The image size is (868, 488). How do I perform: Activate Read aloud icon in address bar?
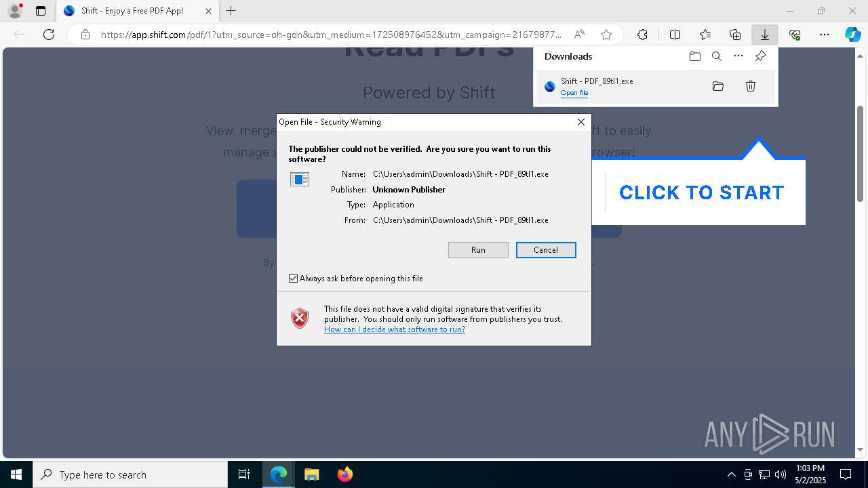pos(579,35)
